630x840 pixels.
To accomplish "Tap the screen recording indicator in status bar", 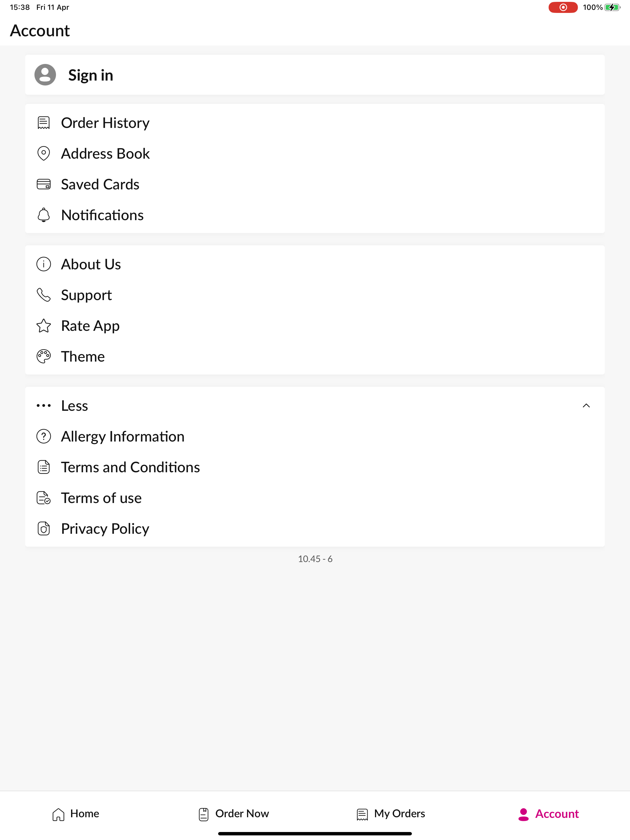I will [563, 7].
